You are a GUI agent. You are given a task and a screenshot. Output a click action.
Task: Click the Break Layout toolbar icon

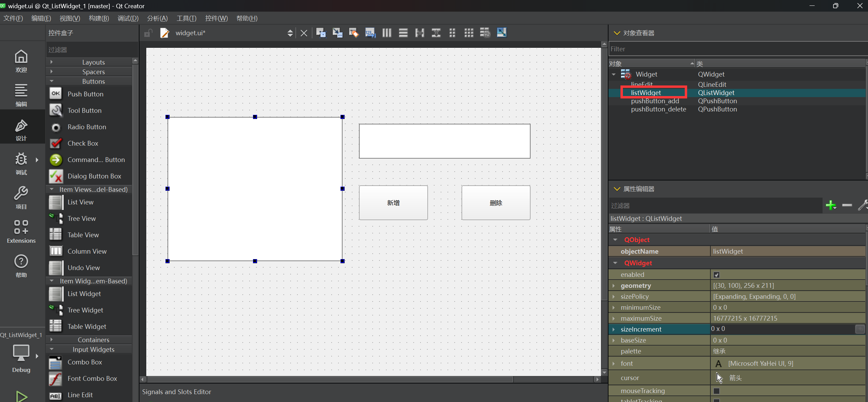(x=485, y=33)
